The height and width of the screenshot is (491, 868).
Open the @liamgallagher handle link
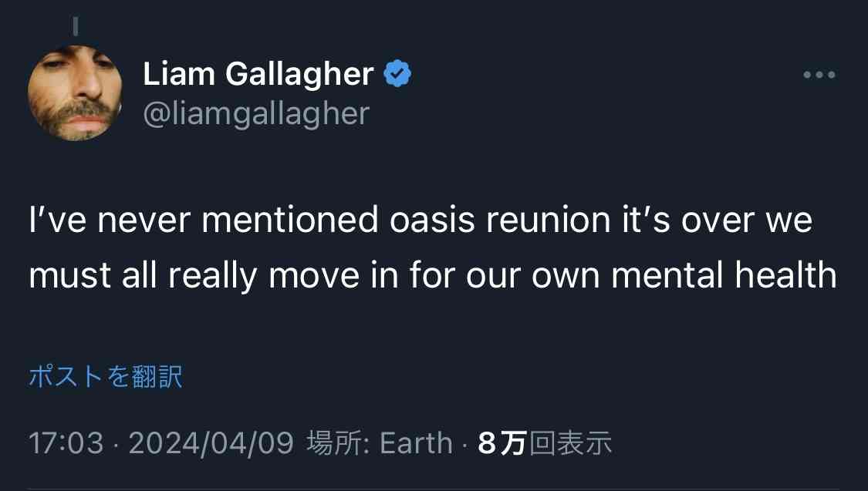pyautogui.click(x=255, y=114)
